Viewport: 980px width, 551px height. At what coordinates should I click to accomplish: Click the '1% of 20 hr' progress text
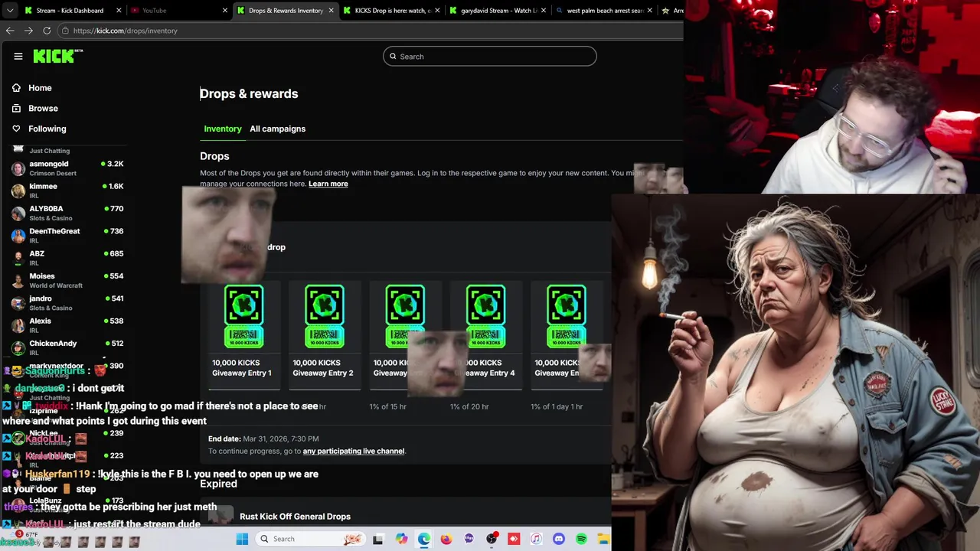[x=469, y=406]
